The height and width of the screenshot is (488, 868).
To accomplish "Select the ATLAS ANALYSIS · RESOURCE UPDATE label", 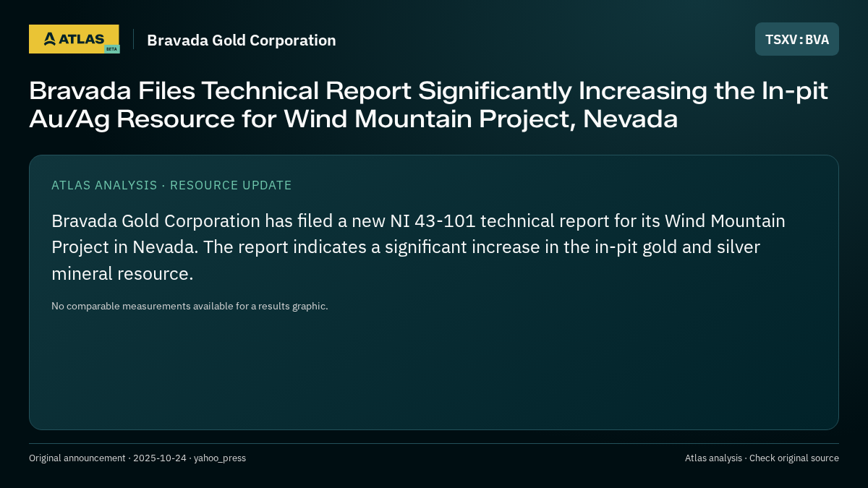I will point(171,185).
